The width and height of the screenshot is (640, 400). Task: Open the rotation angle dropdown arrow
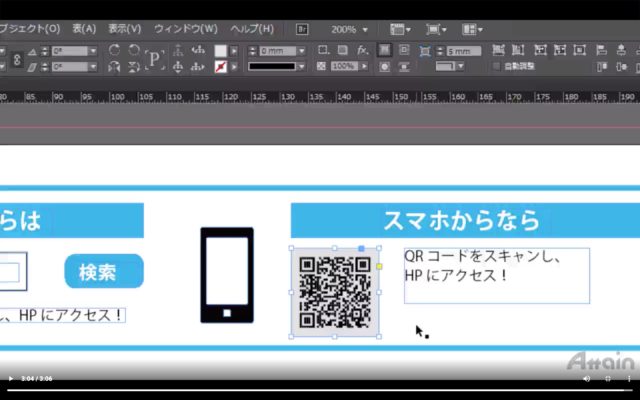tap(93, 51)
